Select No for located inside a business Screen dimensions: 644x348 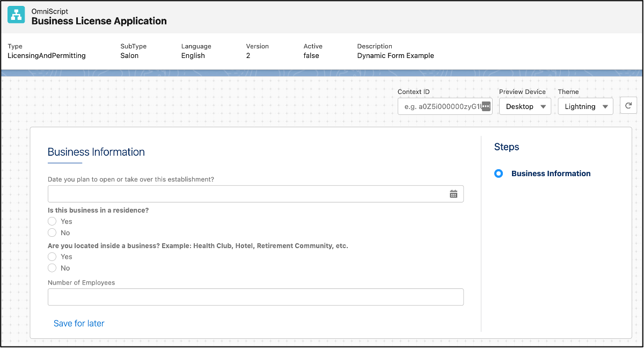tap(52, 268)
